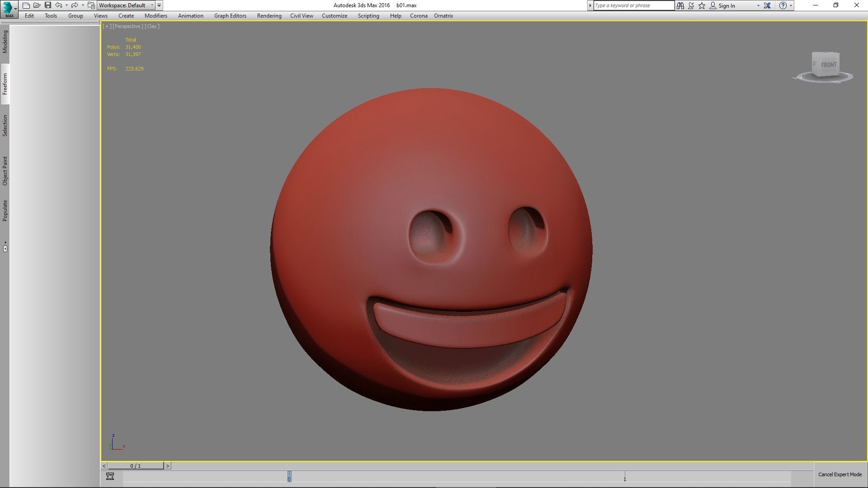Open the Tools menu

pos(51,16)
